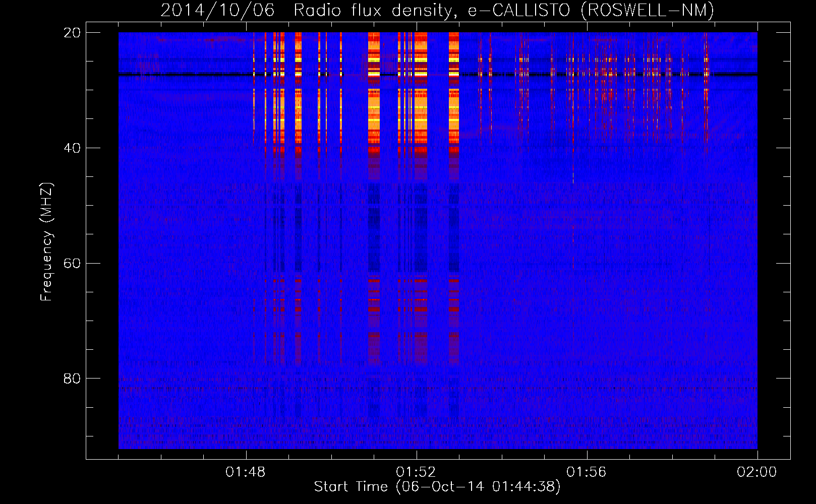
Task: Click the 20 frequency tick label
Action: (73, 33)
